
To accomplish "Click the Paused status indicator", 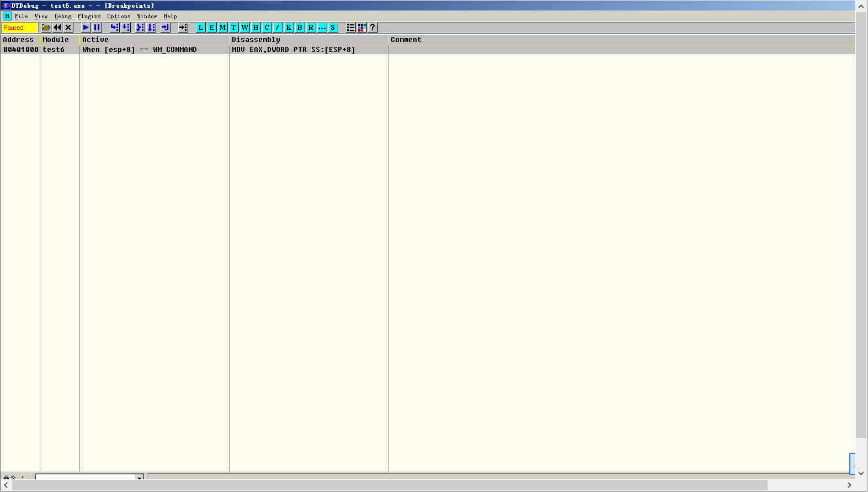I will point(19,28).
